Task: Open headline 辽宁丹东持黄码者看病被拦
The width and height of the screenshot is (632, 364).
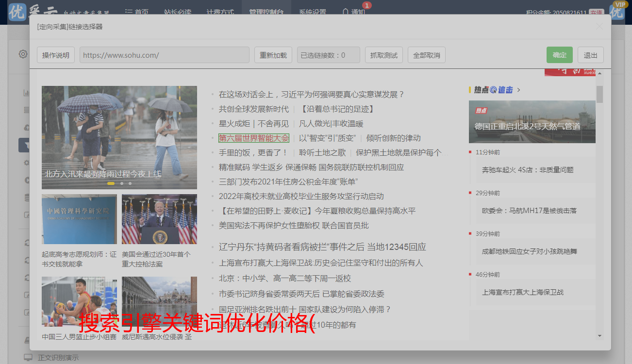Action: (322, 247)
